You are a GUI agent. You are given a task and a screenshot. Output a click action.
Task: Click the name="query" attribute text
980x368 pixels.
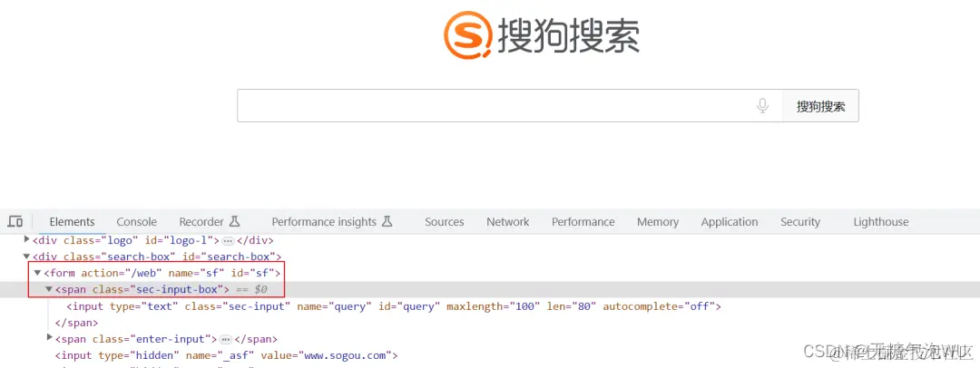334,306
